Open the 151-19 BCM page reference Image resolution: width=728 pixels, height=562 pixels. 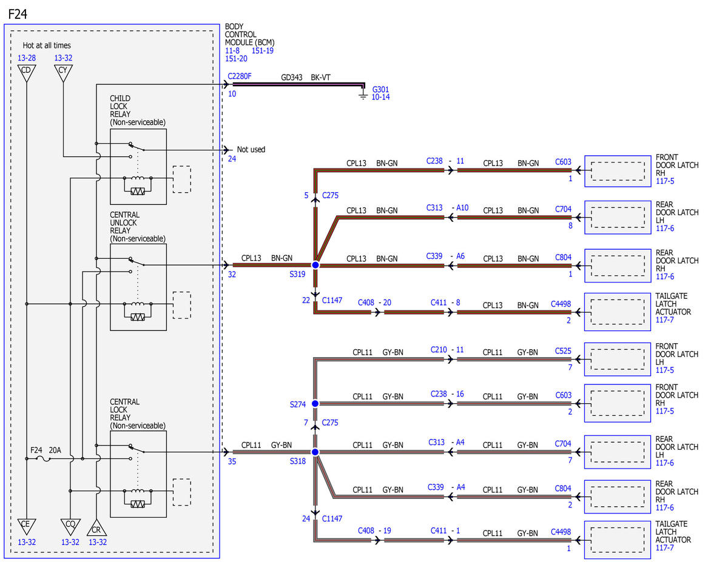pos(263,50)
